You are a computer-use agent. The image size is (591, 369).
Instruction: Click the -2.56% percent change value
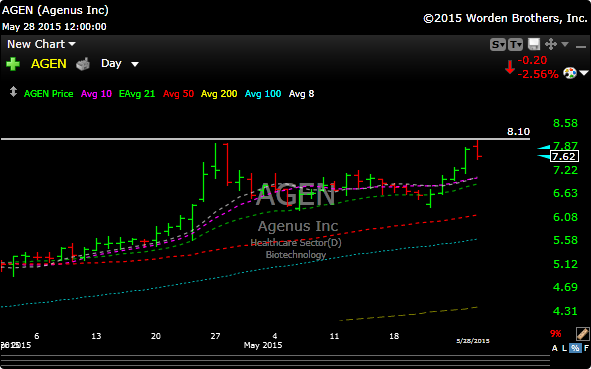(x=538, y=74)
